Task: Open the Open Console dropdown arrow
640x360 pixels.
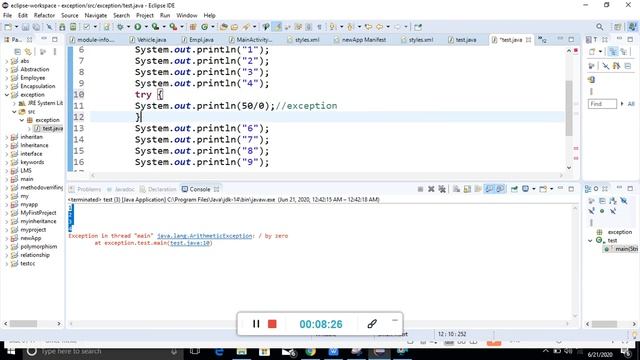Action: (551, 189)
